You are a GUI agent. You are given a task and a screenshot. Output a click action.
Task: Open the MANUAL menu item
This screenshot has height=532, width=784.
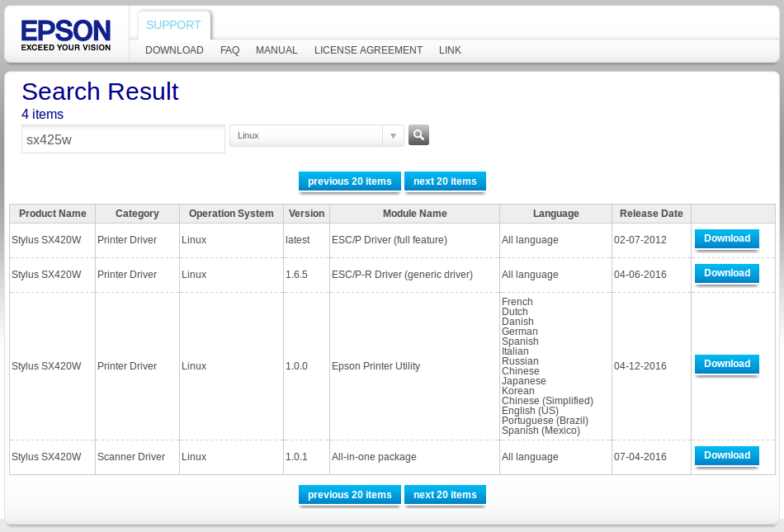pos(276,50)
